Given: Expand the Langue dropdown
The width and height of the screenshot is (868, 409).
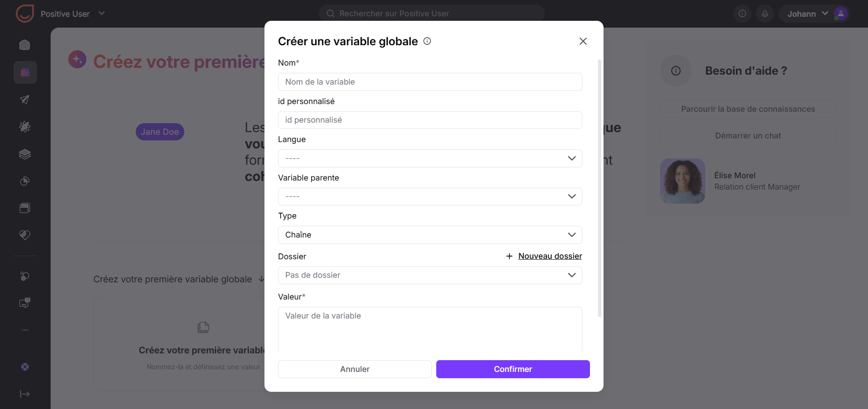Looking at the screenshot, I should click(x=430, y=158).
